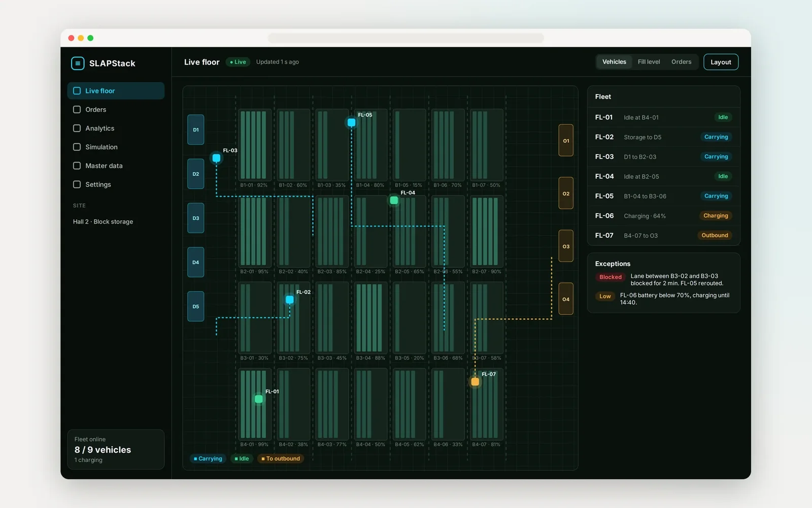Viewport: 812px width, 508px height.
Task: Select storage block B2-02 at 40%
Action: [293, 231]
